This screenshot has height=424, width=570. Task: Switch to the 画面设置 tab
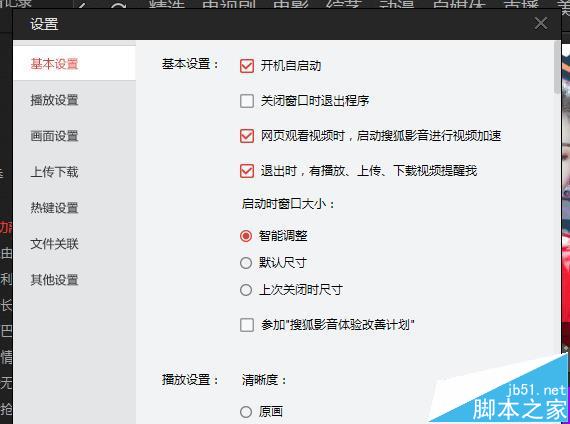74,136
